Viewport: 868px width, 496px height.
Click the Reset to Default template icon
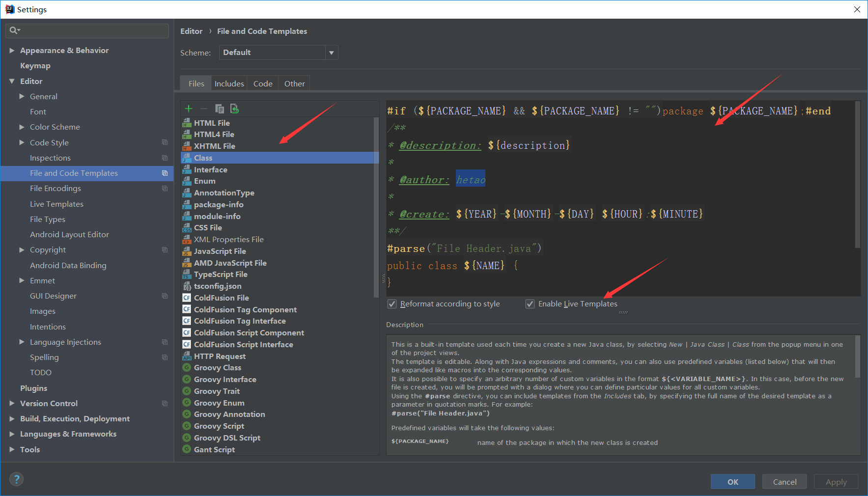[235, 109]
